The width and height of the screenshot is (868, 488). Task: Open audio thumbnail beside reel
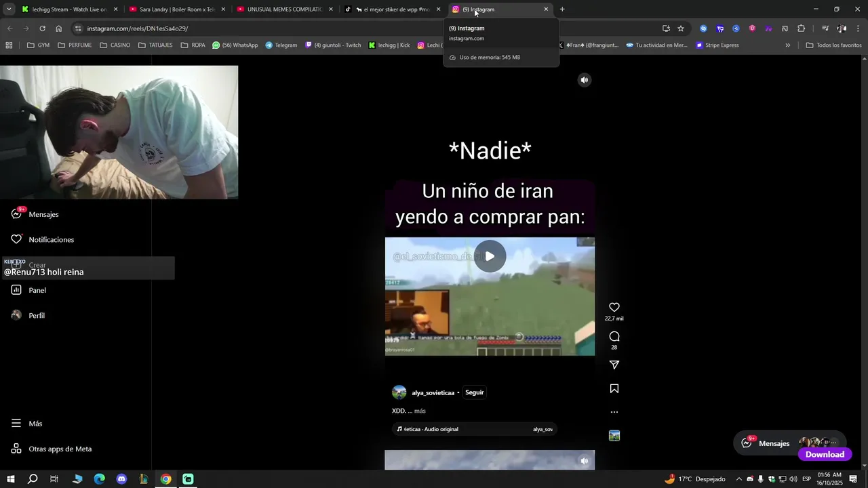coord(614,436)
